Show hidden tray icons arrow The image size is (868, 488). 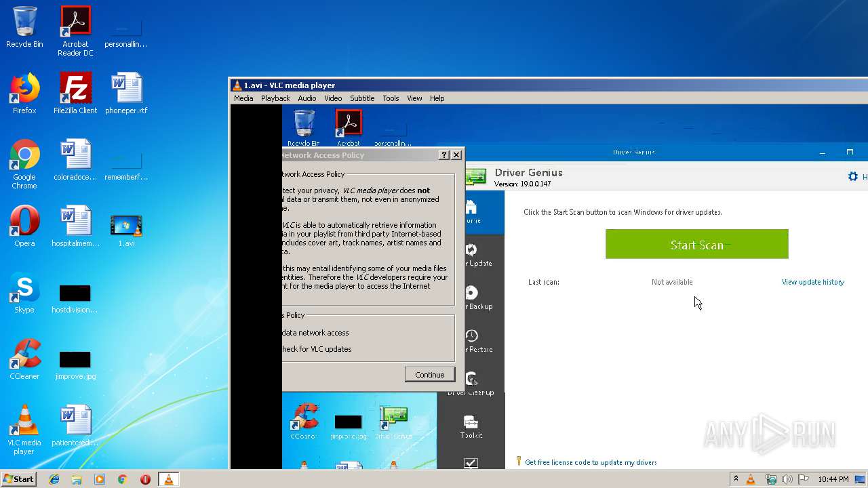(x=736, y=479)
